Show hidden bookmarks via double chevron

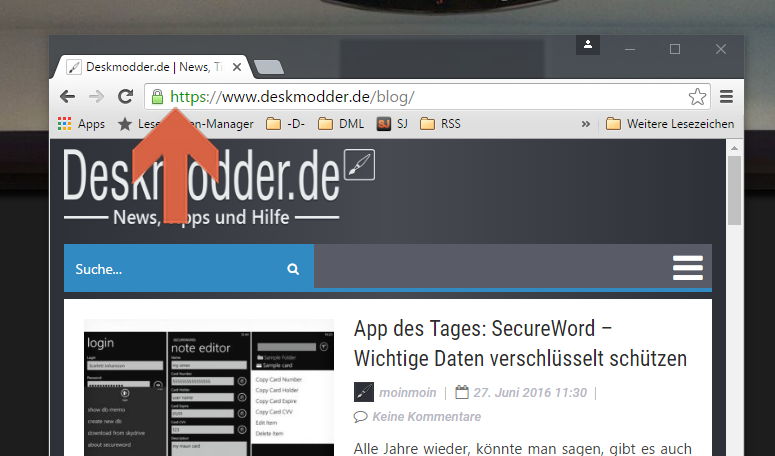click(586, 124)
